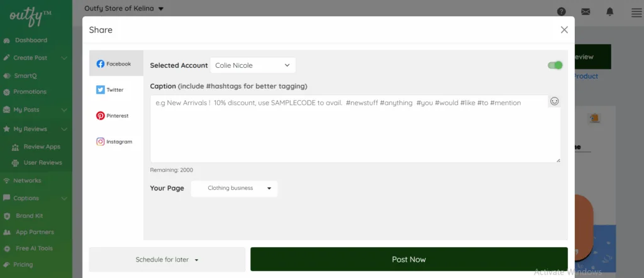Open the Selected Account dropdown Colie Nicole
Image resolution: width=644 pixels, height=278 pixels.
tap(253, 65)
